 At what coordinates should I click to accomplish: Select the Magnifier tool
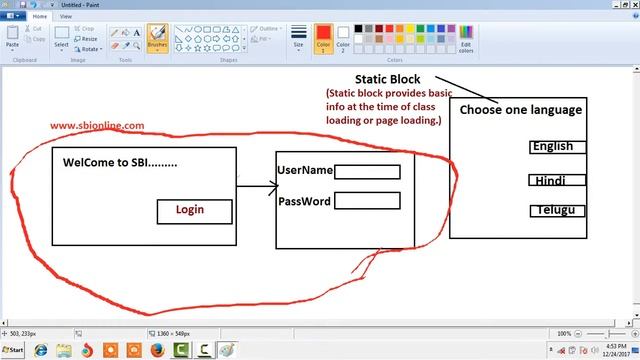tap(137, 45)
